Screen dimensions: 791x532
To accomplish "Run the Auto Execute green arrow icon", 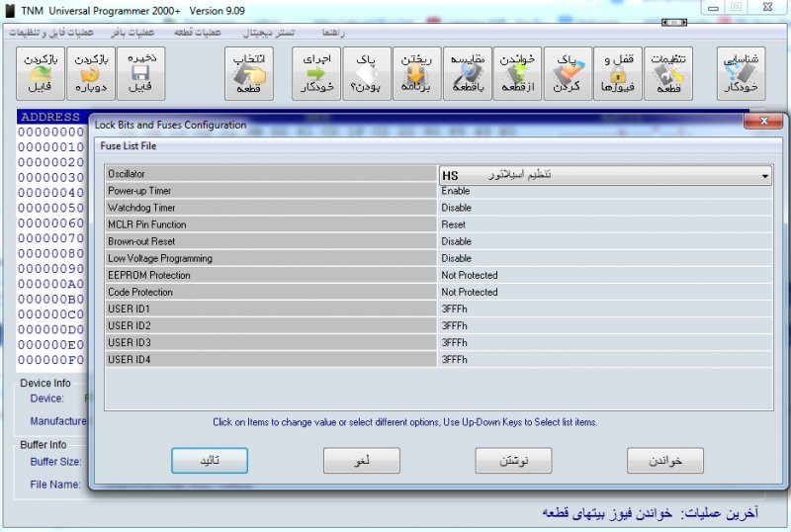I will tap(316, 74).
